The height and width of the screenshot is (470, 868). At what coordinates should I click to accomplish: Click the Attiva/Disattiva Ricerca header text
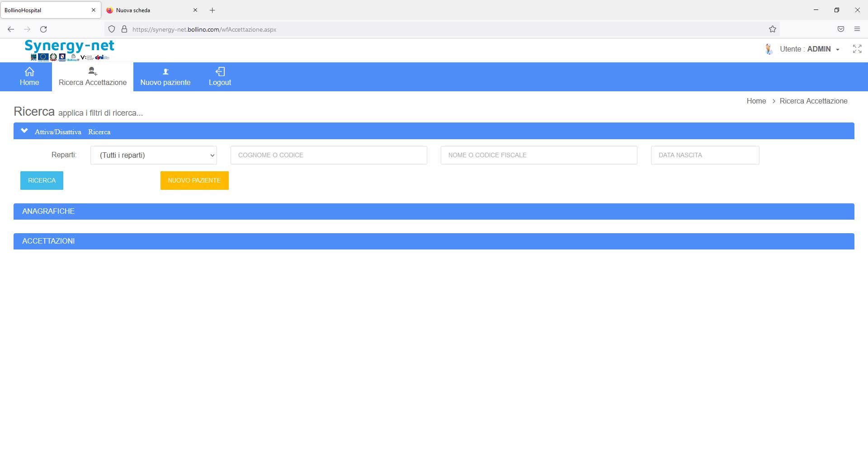(x=72, y=132)
